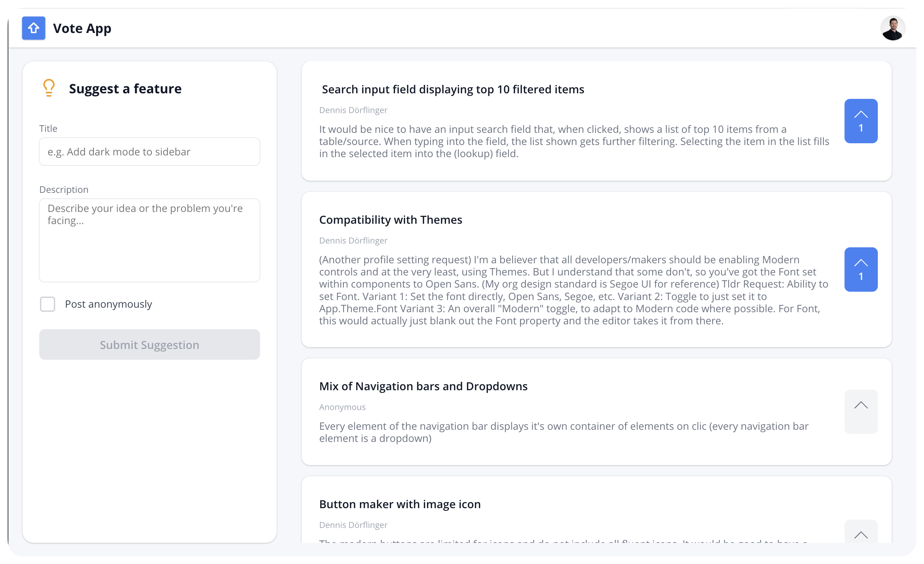Click the user profile avatar photo

893,28
